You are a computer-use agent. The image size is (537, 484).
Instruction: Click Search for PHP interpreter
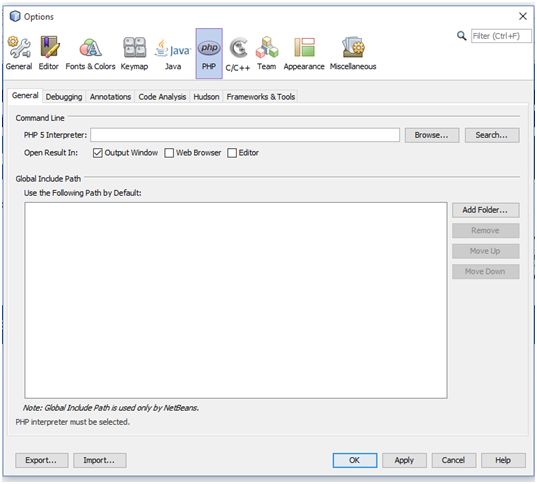492,135
